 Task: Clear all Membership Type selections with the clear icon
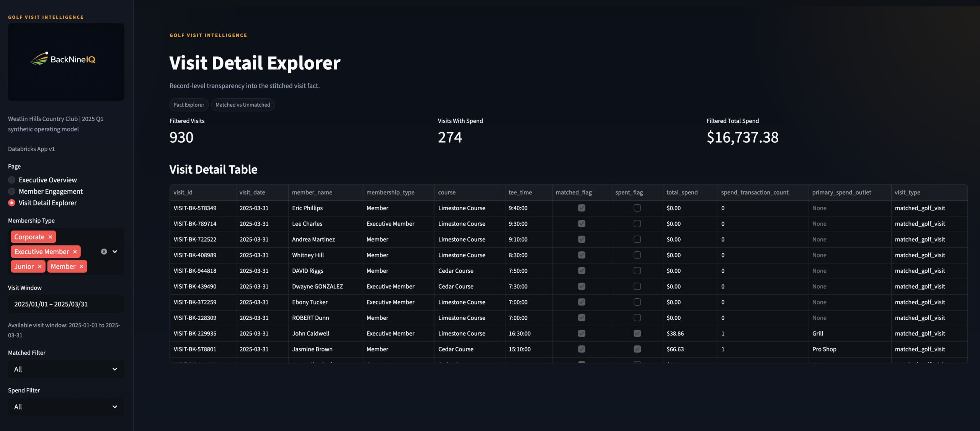pyautogui.click(x=103, y=251)
